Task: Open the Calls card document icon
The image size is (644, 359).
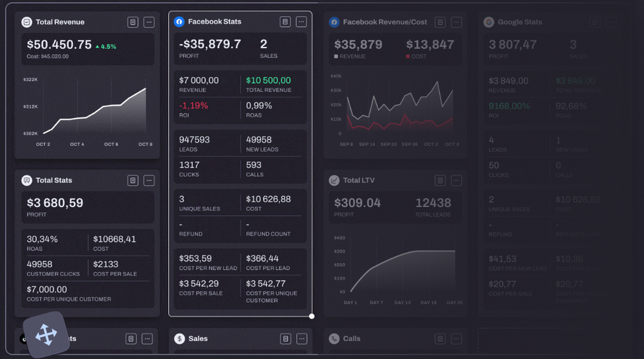Action: (440, 339)
